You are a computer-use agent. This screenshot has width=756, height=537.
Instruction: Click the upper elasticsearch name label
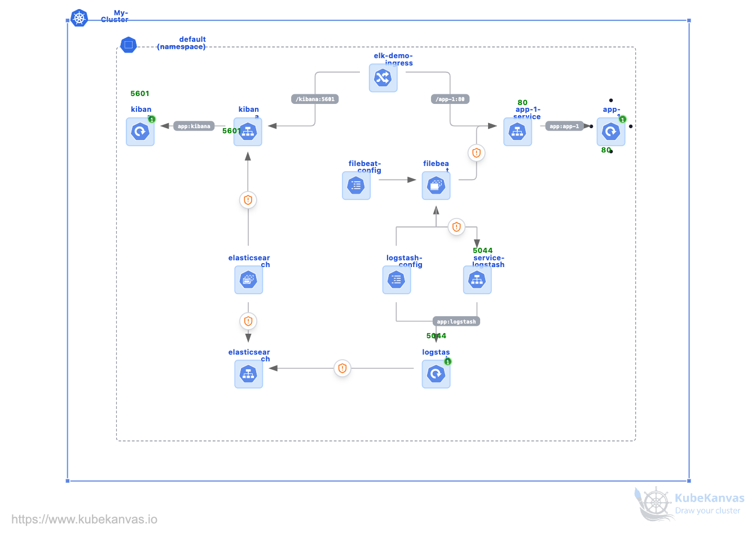(249, 261)
